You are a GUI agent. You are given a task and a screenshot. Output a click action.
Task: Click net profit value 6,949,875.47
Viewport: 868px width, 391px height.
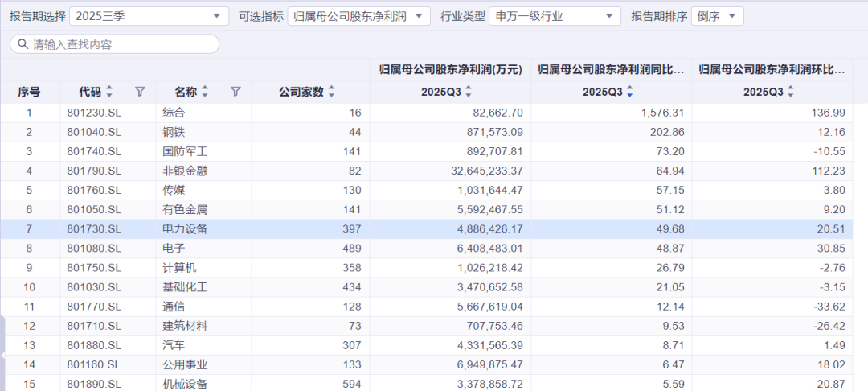coord(490,365)
